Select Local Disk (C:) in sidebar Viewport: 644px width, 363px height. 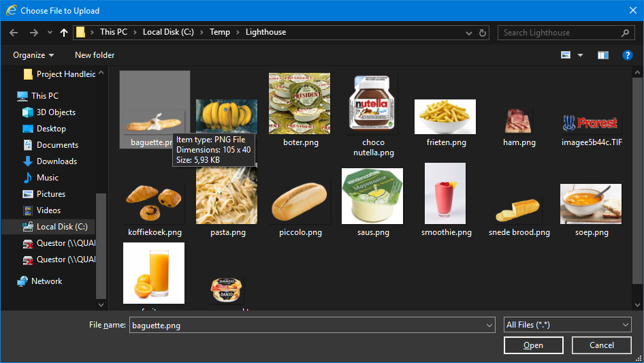pos(54,227)
